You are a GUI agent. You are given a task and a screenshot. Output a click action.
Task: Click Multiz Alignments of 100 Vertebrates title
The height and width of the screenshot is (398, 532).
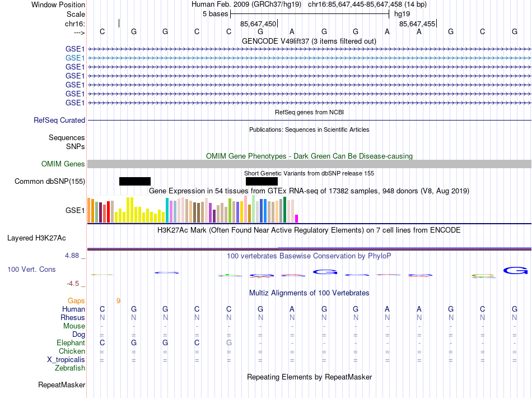(309, 293)
